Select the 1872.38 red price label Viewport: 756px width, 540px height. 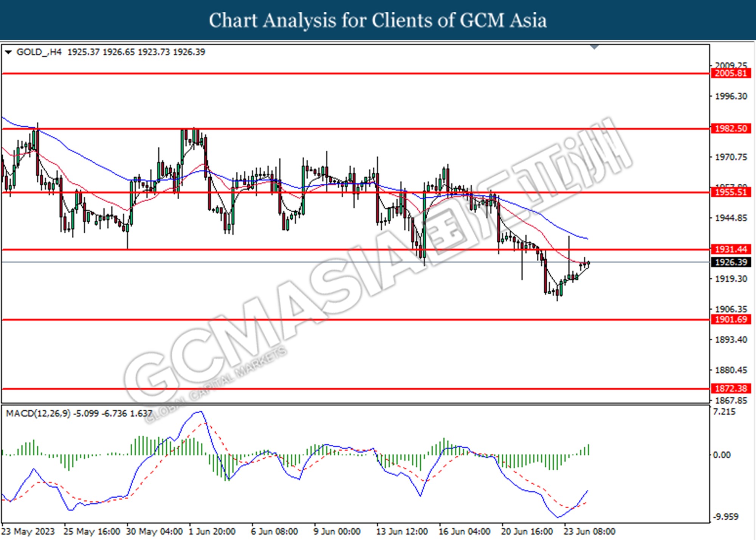tap(731, 388)
